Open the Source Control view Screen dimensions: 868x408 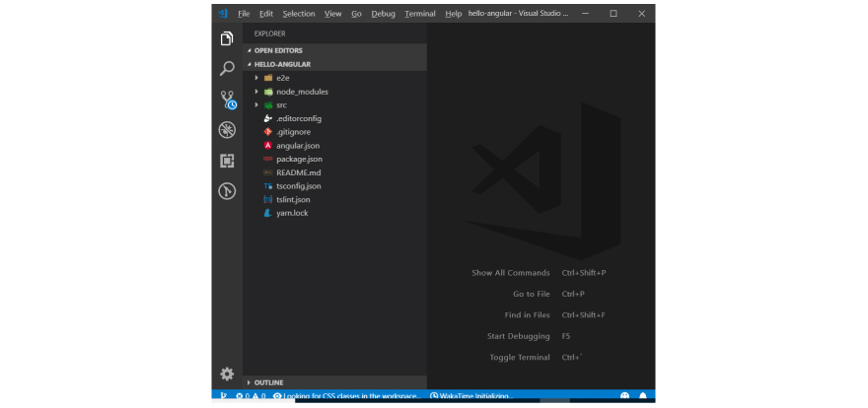click(228, 100)
